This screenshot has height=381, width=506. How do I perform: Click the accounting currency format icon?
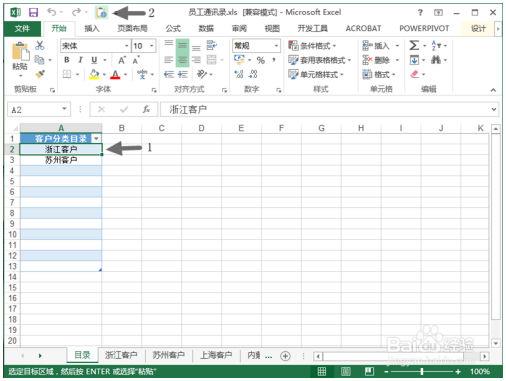(239, 60)
